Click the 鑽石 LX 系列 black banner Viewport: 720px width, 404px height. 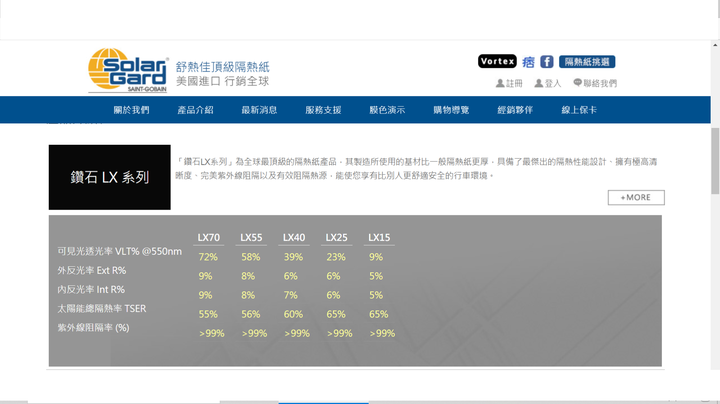click(x=110, y=177)
